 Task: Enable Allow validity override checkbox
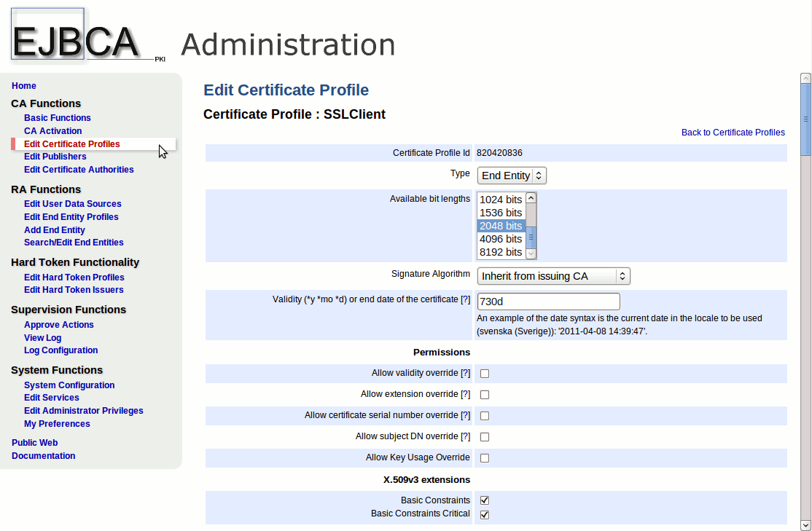point(485,374)
